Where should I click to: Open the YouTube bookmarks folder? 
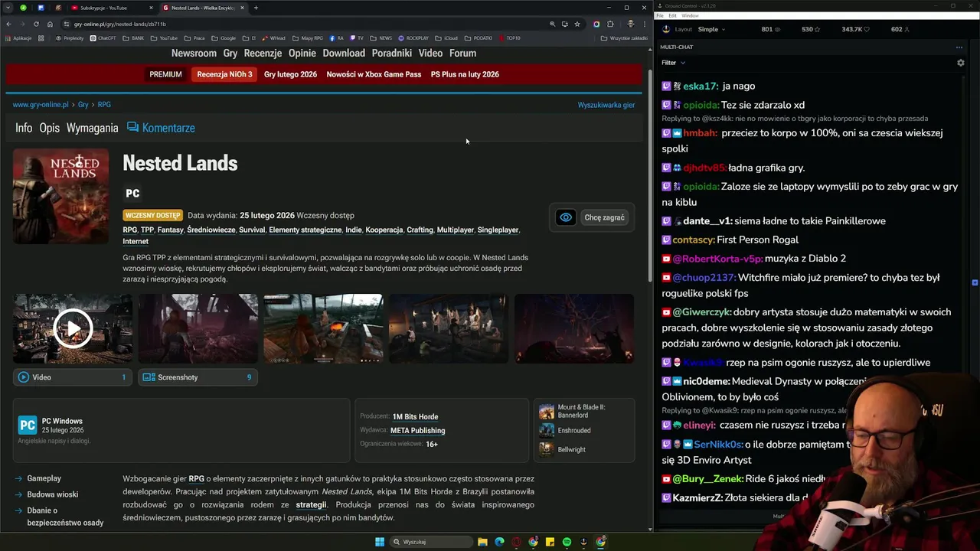click(164, 37)
